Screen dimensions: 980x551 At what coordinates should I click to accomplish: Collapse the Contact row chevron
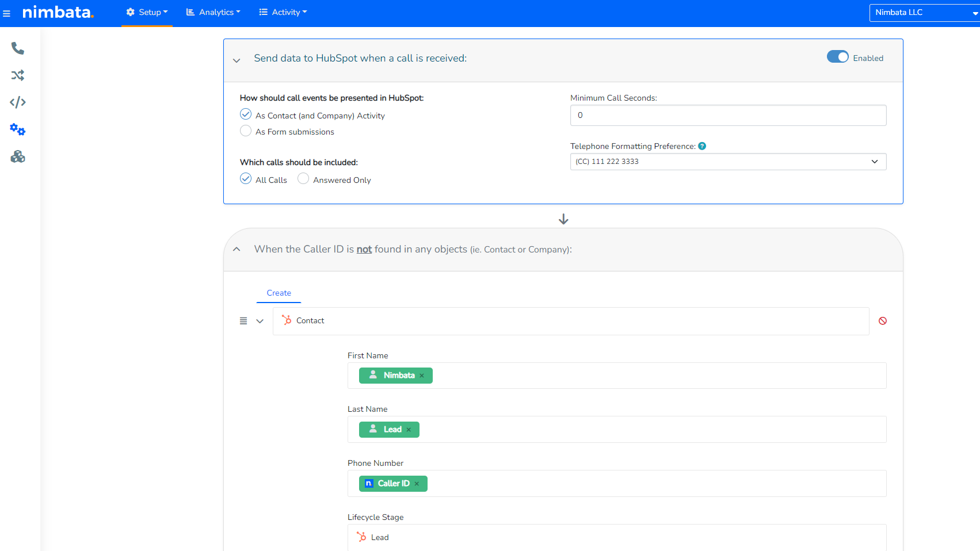tap(260, 321)
